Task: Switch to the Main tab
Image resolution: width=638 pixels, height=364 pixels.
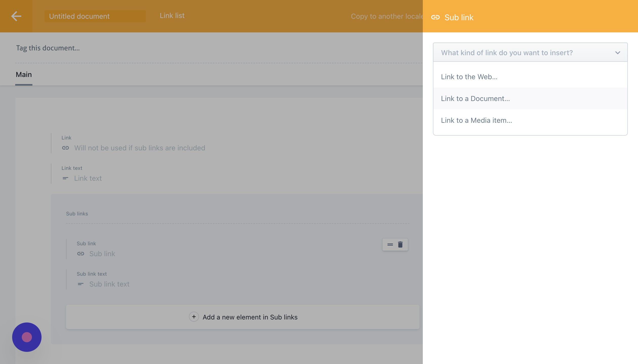Action: point(24,74)
